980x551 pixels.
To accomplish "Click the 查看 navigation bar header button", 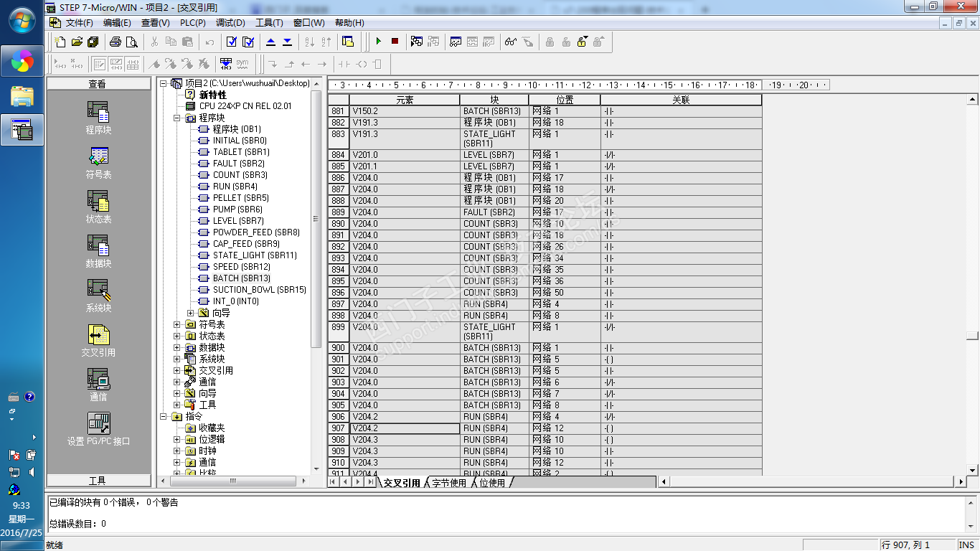I will pos(98,85).
